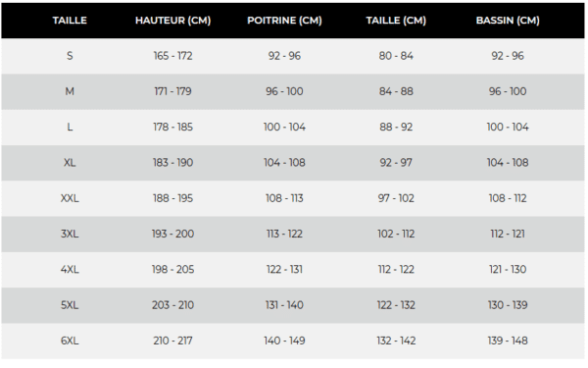Click the 188 - 195 height cell

pos(172,198)
